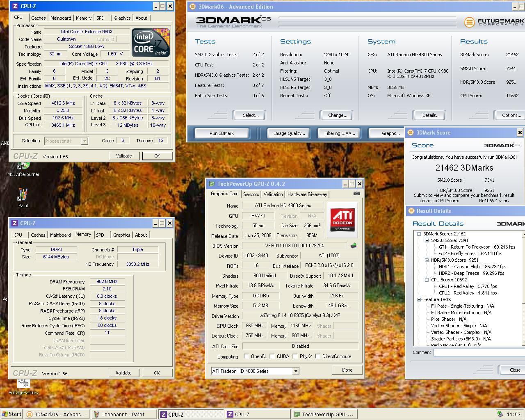The width and height of the screenshot is (525, 420).
Task: Click the GPU Clock 865 MHz field
Action: (254, 326)
